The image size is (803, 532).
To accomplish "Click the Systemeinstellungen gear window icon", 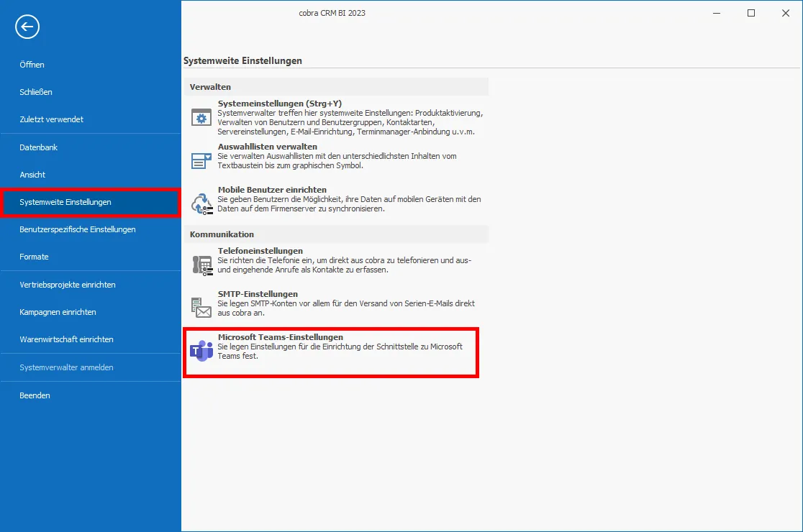I will [201, 117].
